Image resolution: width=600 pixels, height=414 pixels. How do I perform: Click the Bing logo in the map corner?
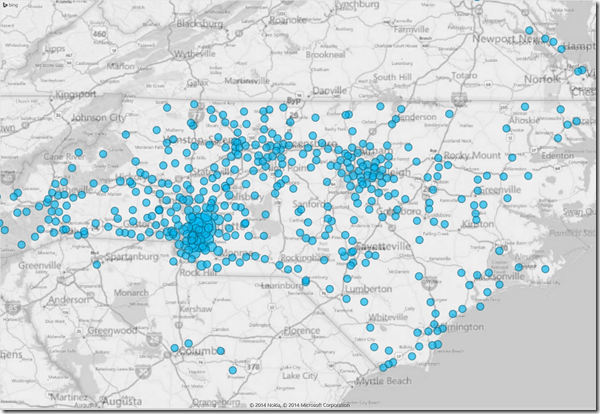click(x=14, y=6)
